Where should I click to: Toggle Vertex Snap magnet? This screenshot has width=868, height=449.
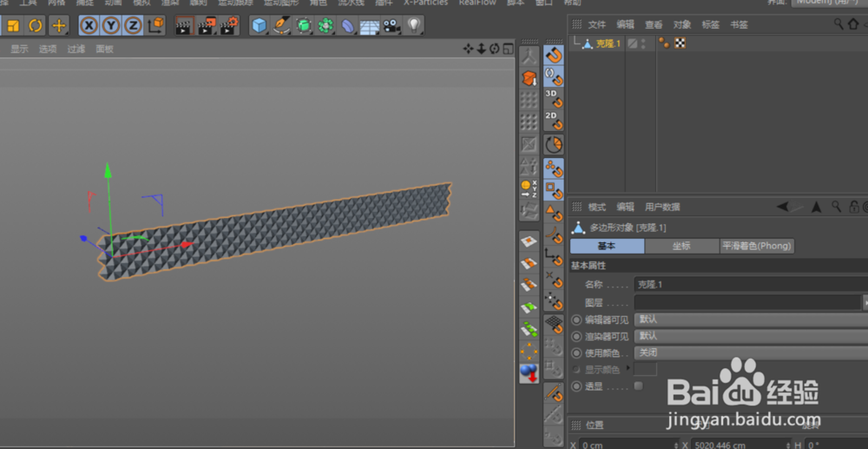[x=554, y=168]
